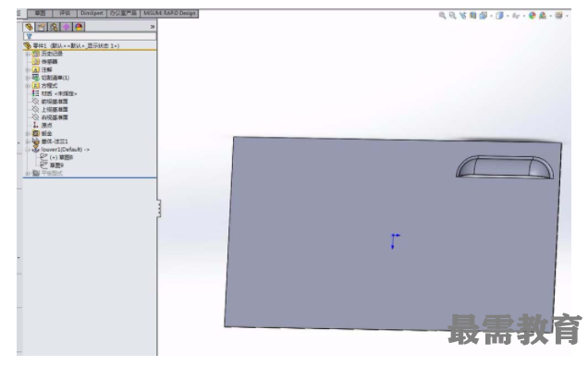Image resolution: width=588 pixels, height=366 pixels.
Task: Click the Hide/Show Items glasses icon
Action: click(x=516, y=16)
